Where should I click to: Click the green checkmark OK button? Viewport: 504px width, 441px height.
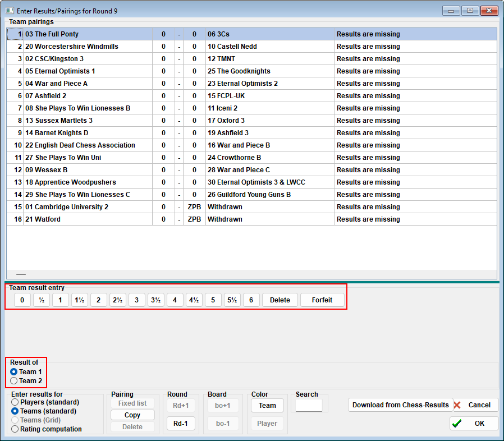click(x=474, y=424)
